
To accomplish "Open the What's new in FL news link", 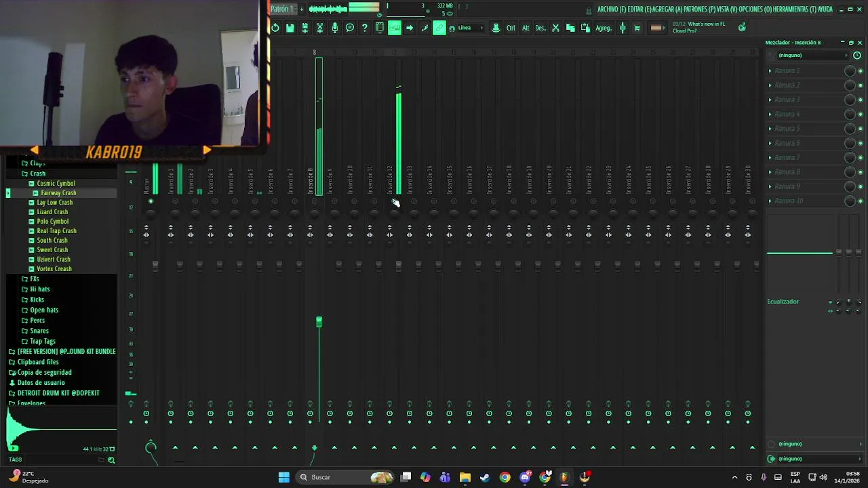I will (698, 27).
